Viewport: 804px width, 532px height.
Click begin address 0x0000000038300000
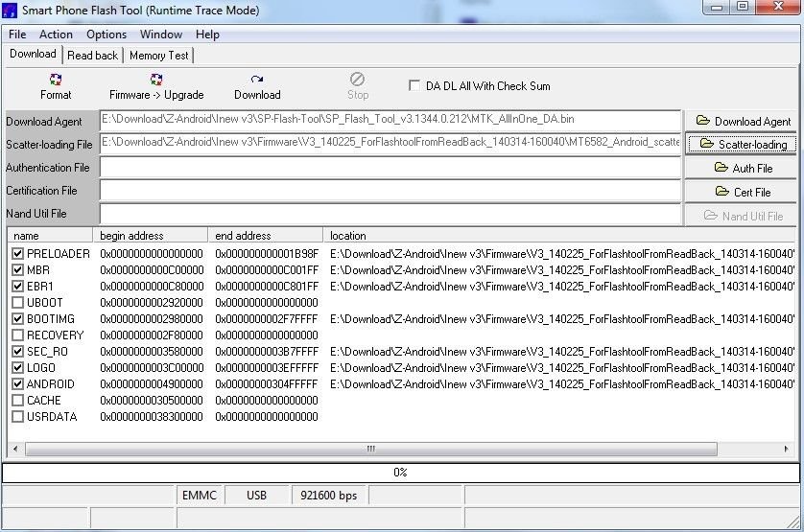click(152, 417)
